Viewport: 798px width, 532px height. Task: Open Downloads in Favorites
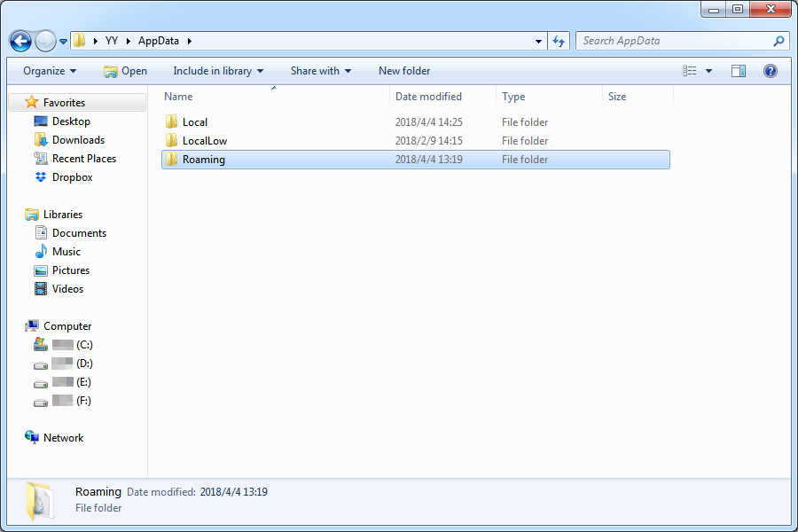click(x=78, y=140)
